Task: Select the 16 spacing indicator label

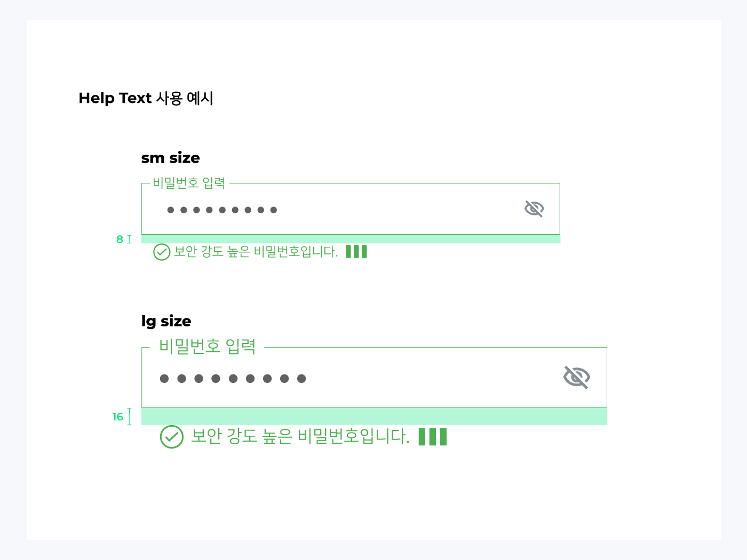Action: click(x=118, y=417)
